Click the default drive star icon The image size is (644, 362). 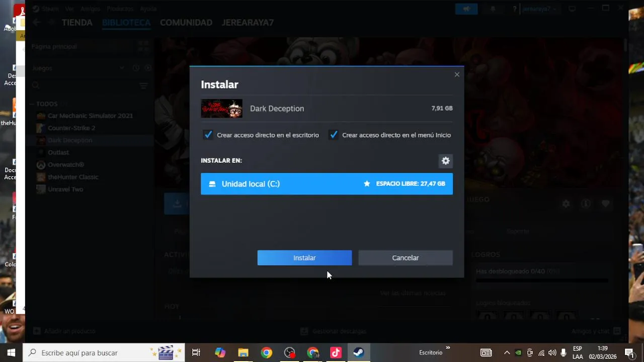pos(367,184)
